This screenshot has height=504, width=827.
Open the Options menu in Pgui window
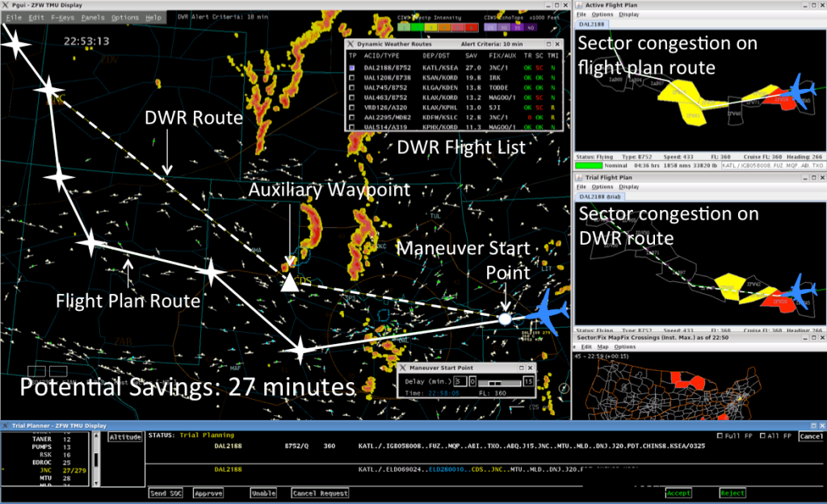pos(125,18)
